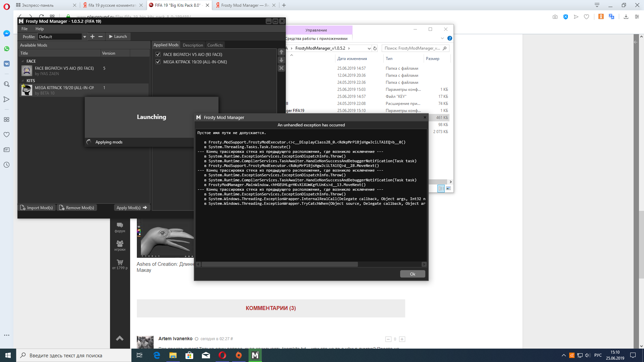
Task: Collapse the FACE mods category
Action: tap(23, 61)
